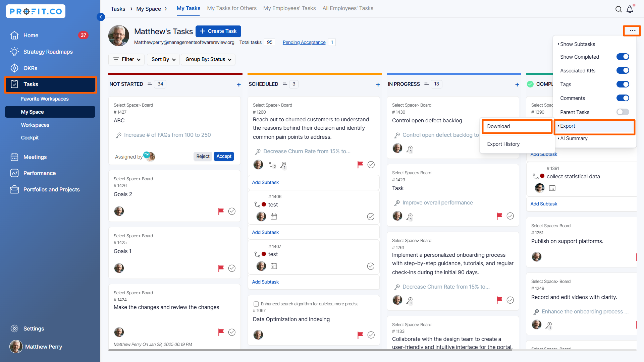Viewport: 644px width, 362px height.
Task: Click the search magnifier icon
Action: (619, 9)
